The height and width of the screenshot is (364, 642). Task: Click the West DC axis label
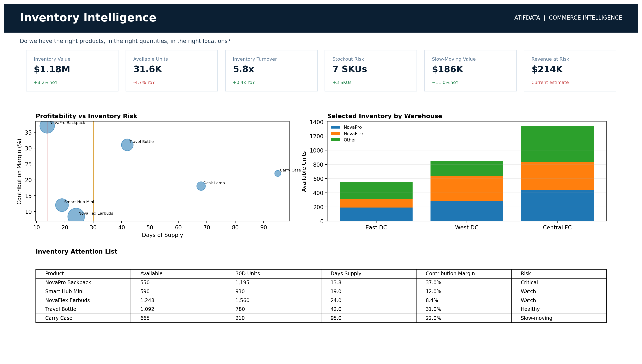467,228
